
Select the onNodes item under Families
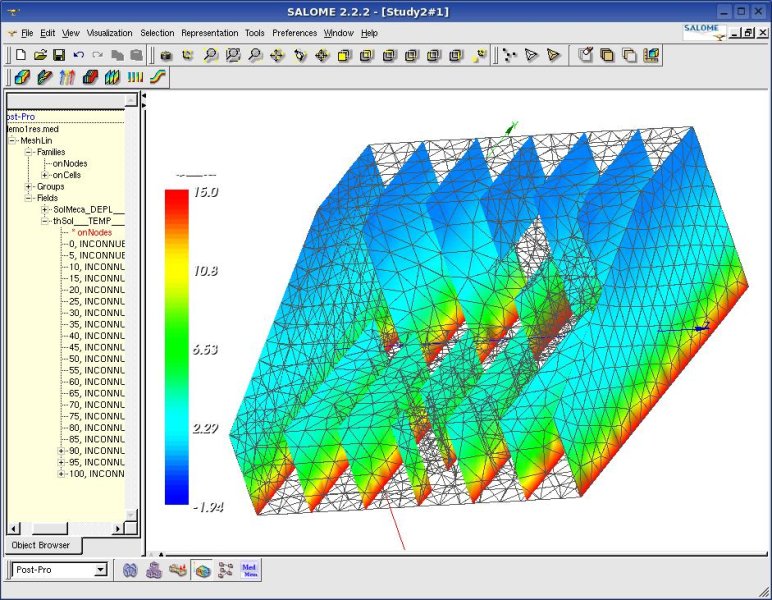click(x=69, y=163)
